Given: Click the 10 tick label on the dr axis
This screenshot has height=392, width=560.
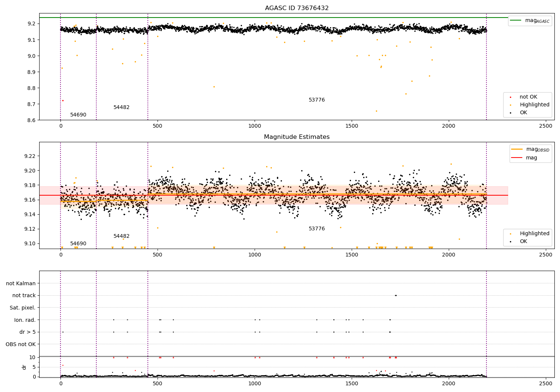Looking at the screenshot, I should click(32, 358).
